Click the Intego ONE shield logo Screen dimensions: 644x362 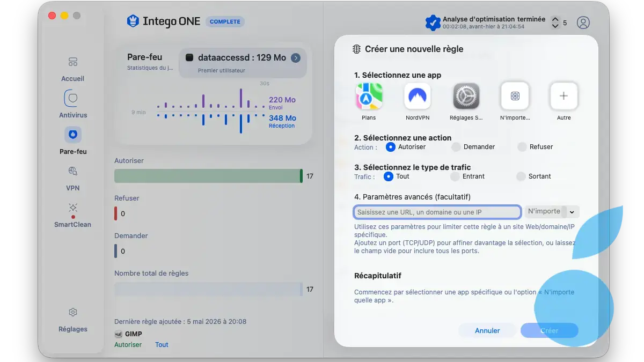click(x=133, y=21)
